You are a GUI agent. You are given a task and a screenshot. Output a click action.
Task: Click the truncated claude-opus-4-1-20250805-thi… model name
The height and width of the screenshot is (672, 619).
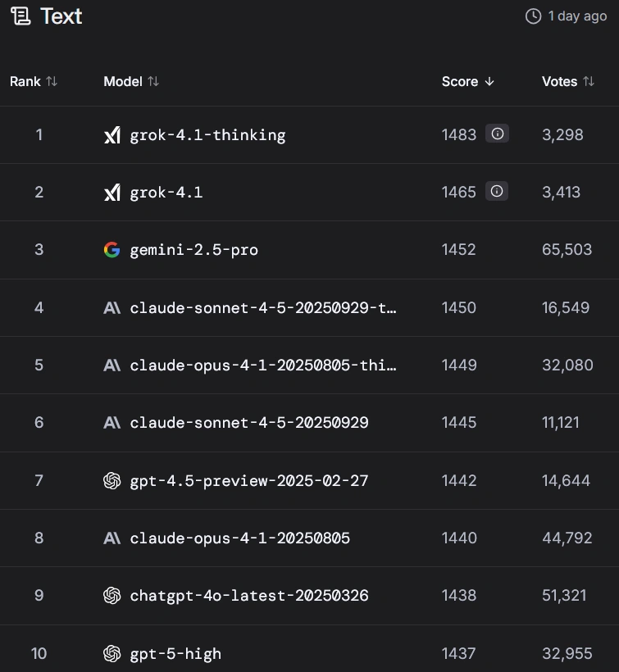click(263, 366)
